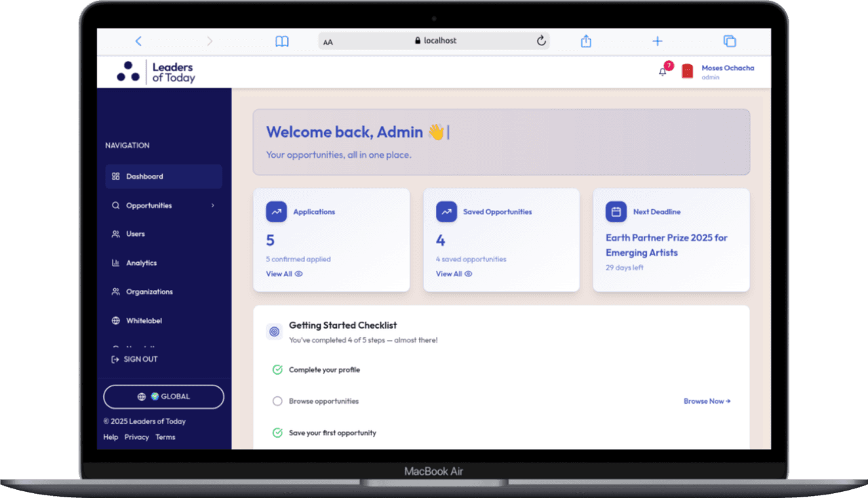
Task: Open the Safari share sheet icon
Action: click(586, 41)
